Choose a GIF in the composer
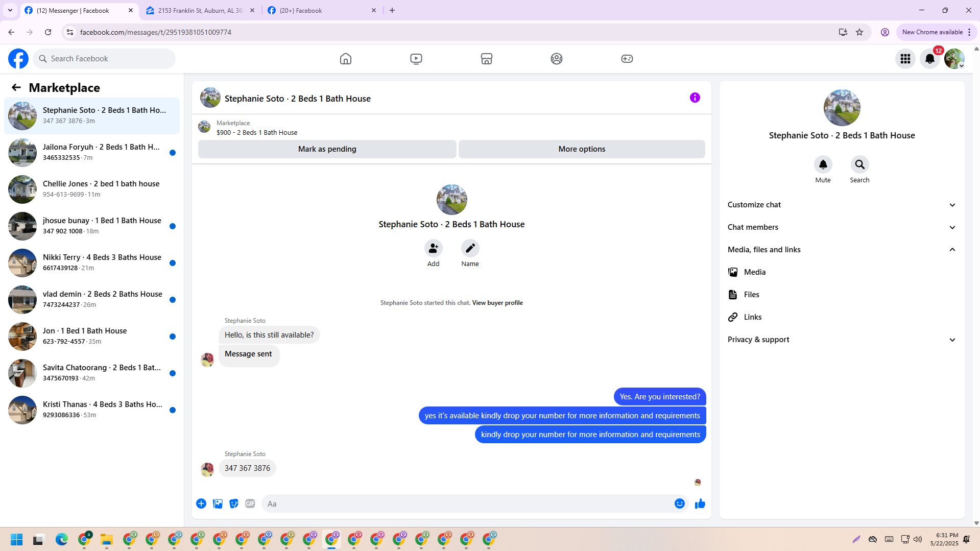 pyautogui.click(x=250, y=504)
